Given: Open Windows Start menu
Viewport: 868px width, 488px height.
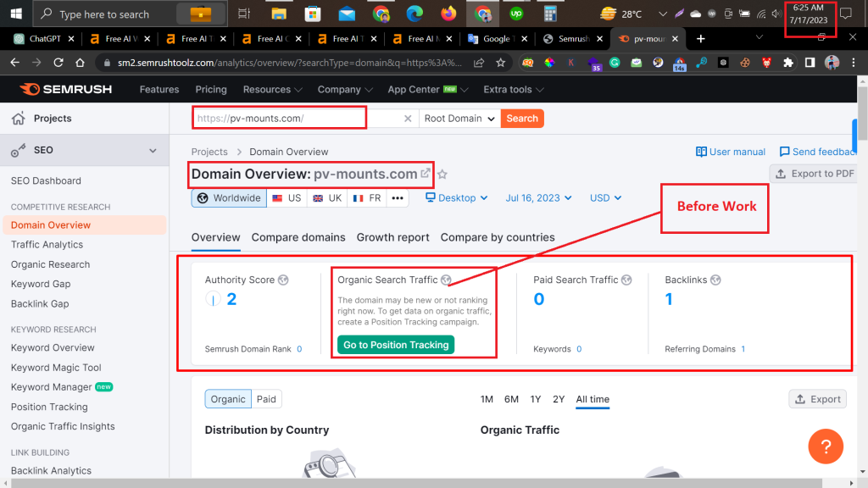Looking at the screenshot, I should tap(16, 14).
